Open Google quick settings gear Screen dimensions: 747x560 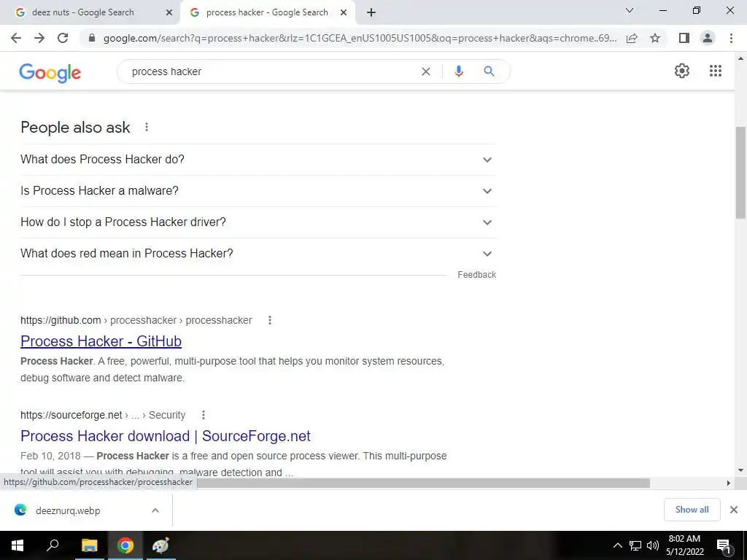(682, 71)
